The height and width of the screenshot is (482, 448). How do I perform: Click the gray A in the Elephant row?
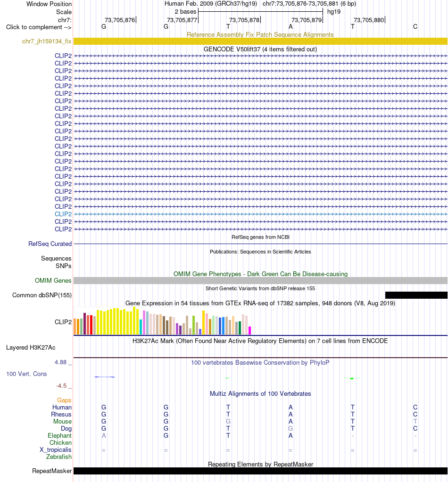104,435
